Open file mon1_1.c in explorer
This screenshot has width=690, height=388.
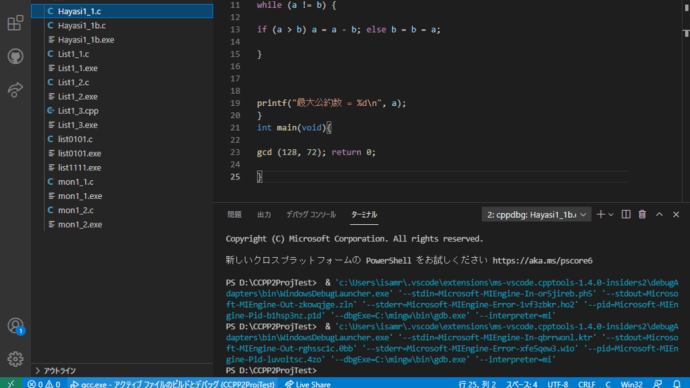(122, 182)
